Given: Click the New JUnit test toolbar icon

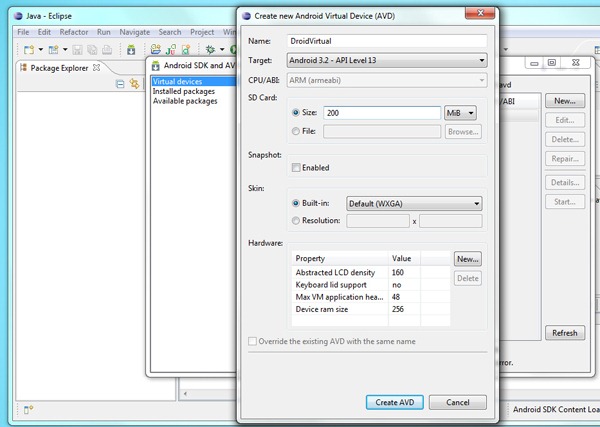Looking at the screenshot, I should pos(171,50).
